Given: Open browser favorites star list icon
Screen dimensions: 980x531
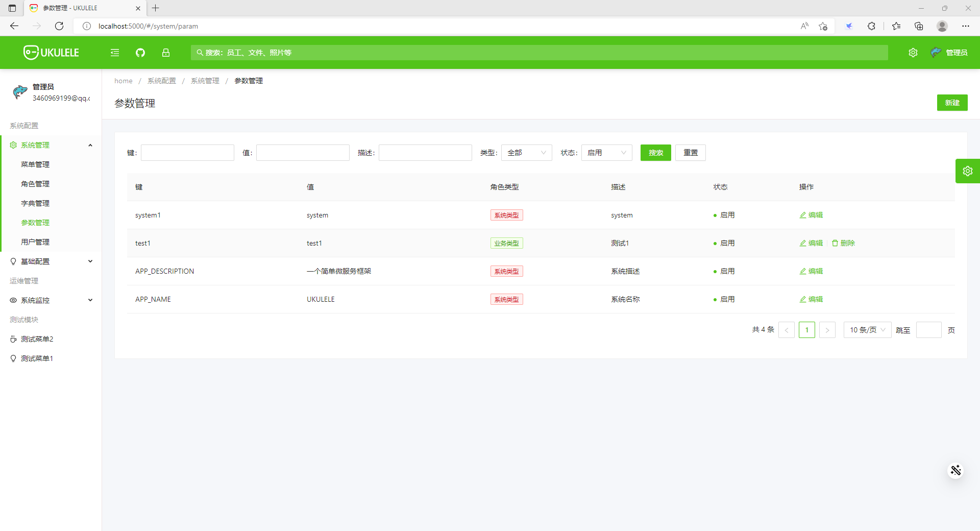Looking at the screenshot, I should tap(896, 26).
